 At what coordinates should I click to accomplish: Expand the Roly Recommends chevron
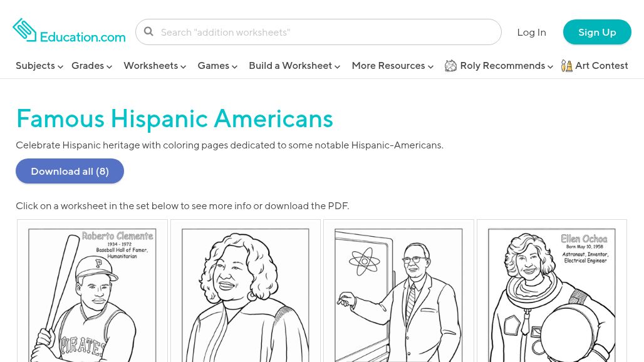tap(550, 66)
